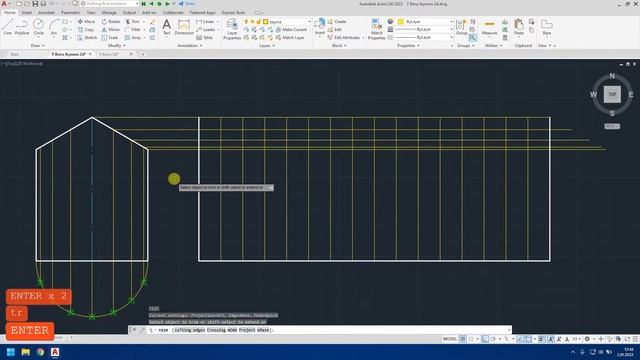Click the TOP face of ViewCube
640x360 pixels.
pyautogui.click(x=612, y=94)
